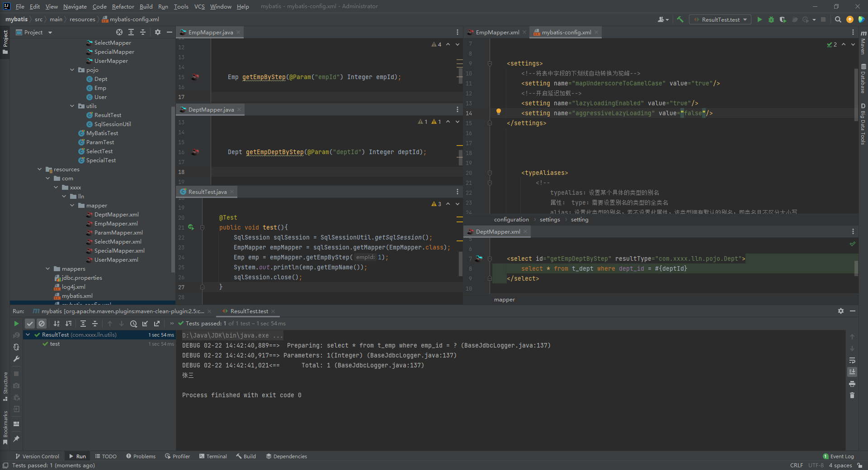Toggle show passed tests checkmark
Screen dimensions: 868x470
tap(29, 324)
